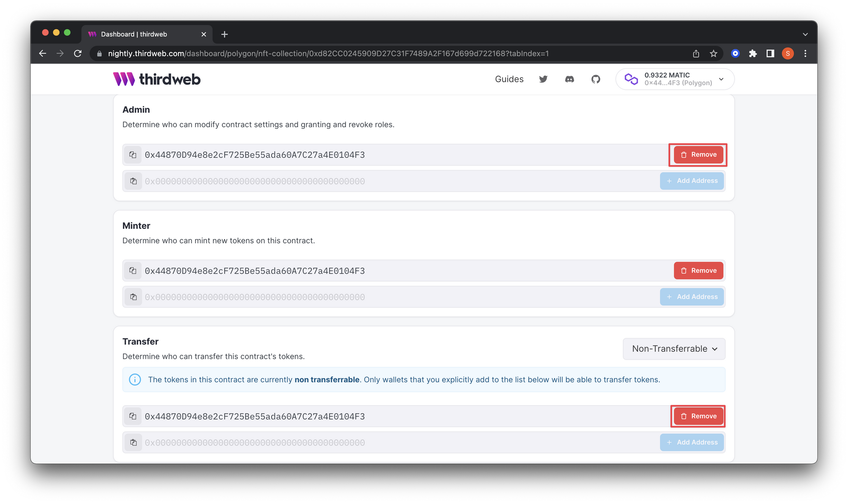Go back in browser history
This screenshot has height=504, width=848.
42,53
